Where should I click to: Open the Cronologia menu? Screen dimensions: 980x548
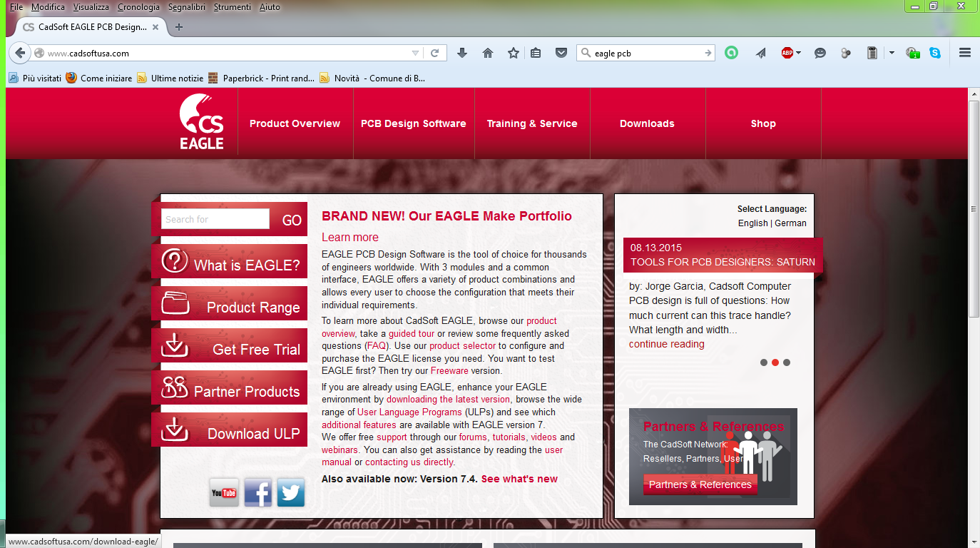click(x=139, y=7)
